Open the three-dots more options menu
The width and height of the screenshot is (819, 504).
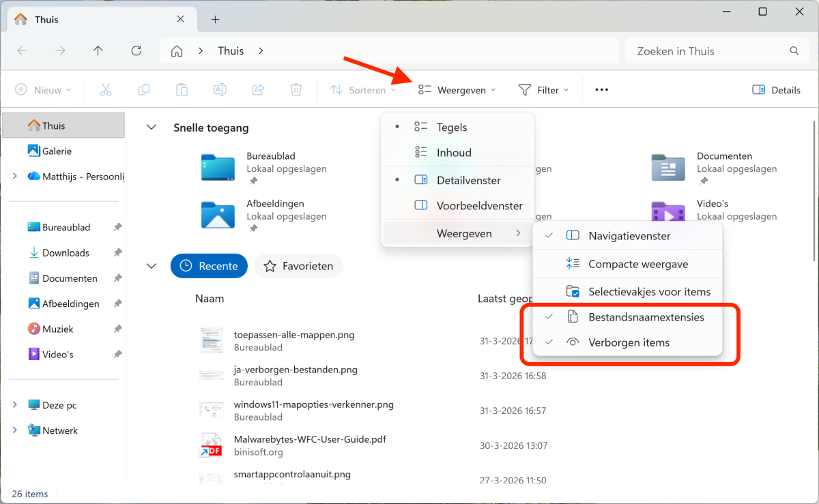click(x=601, y=90)
